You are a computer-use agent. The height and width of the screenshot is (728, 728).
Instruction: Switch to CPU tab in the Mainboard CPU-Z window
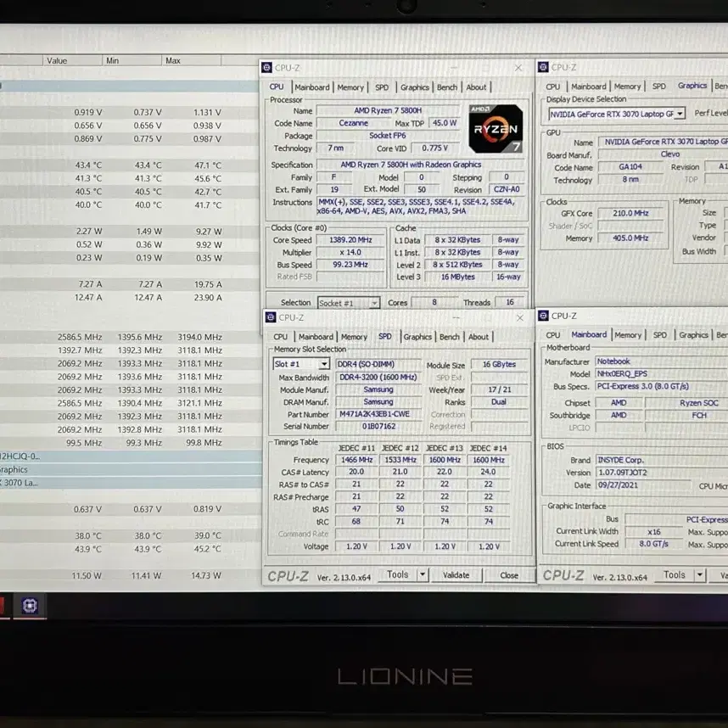(553, 335)
